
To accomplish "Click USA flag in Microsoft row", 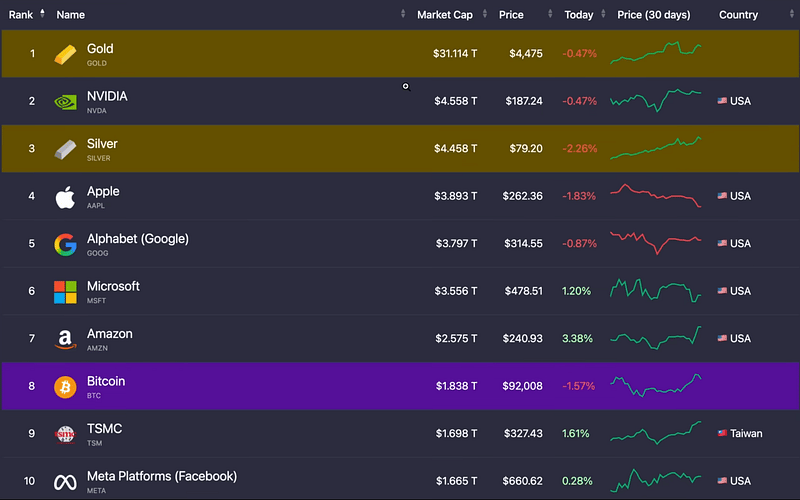I will point(722,291).
